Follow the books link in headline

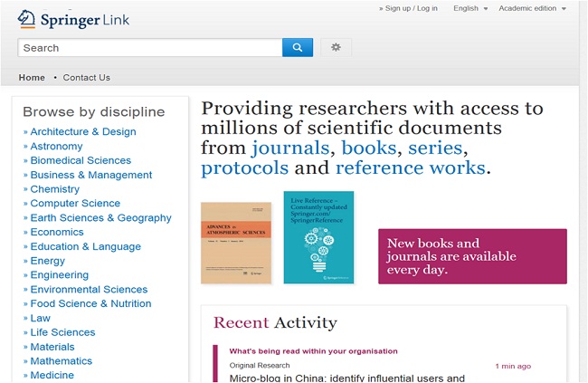[x=369, y=148]
